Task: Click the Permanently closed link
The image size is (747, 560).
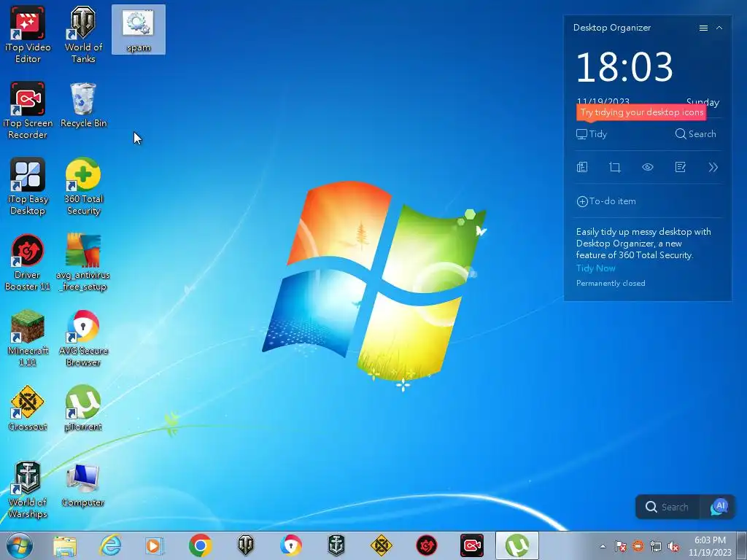Action: pos(611,284)
